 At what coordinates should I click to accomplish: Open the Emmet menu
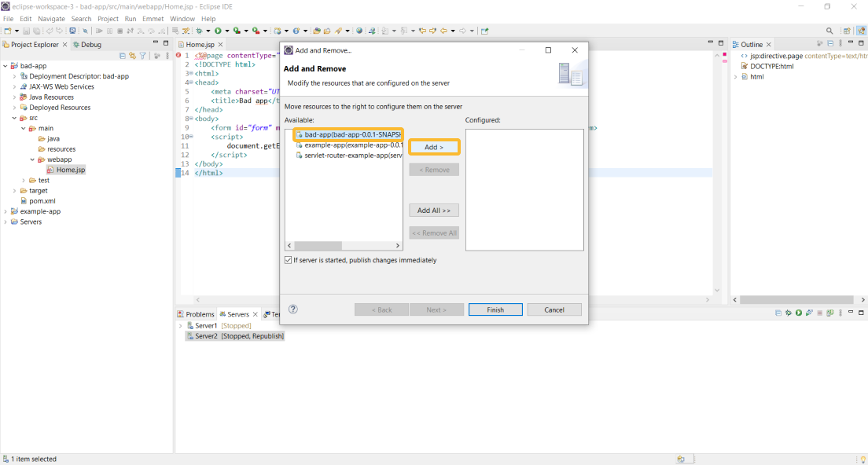pyautogui.click(x=153, y=19)
